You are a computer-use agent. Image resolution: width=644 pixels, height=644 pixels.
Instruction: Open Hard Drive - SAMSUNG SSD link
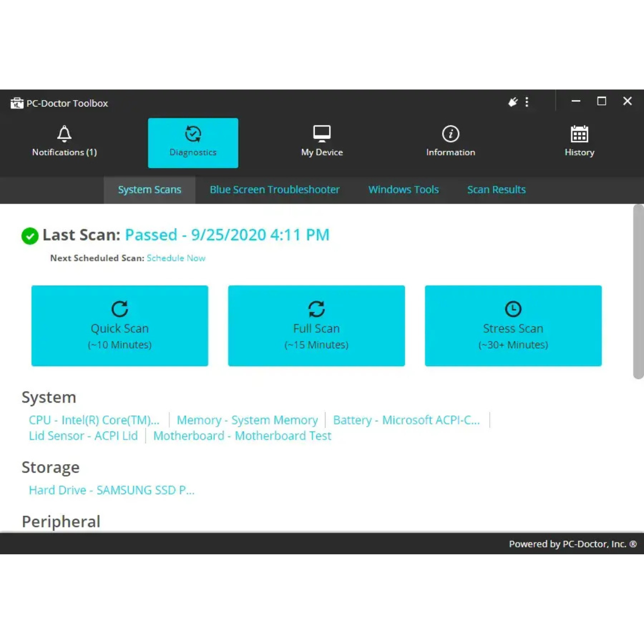coord(112,490)
